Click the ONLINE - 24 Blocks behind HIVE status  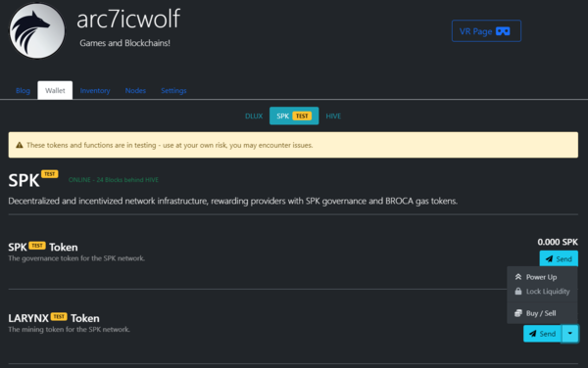[114, 180]
